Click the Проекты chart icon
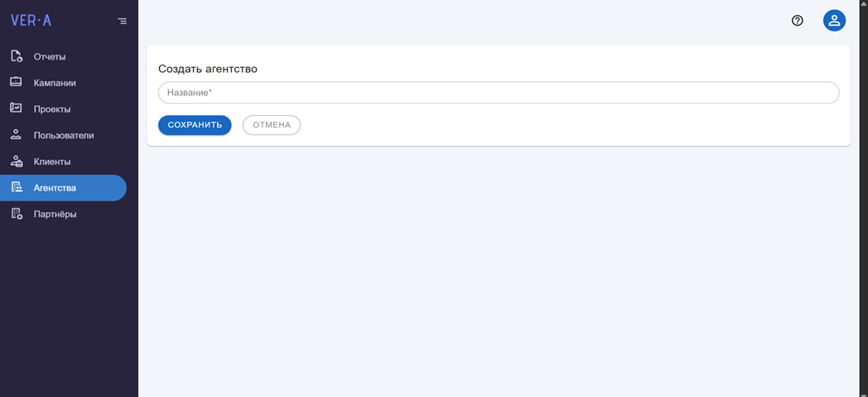Image resolution: width=868 pixels, height=397 pixels. 16,108
